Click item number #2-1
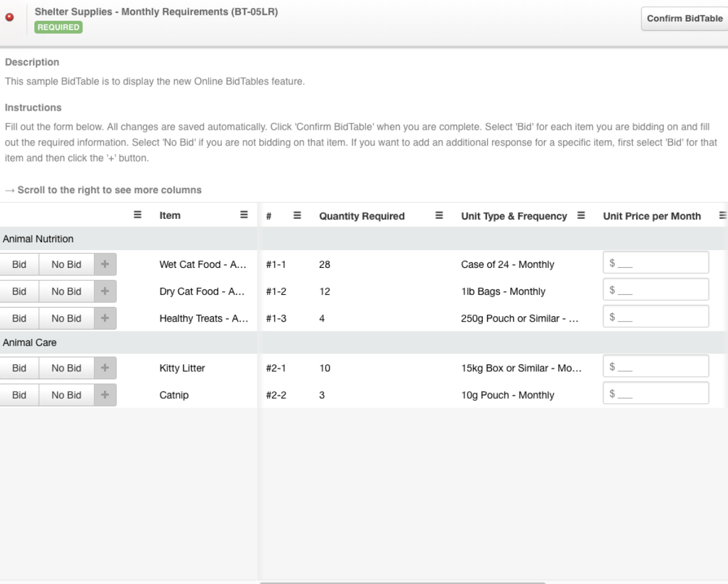 tap(276, 368)
